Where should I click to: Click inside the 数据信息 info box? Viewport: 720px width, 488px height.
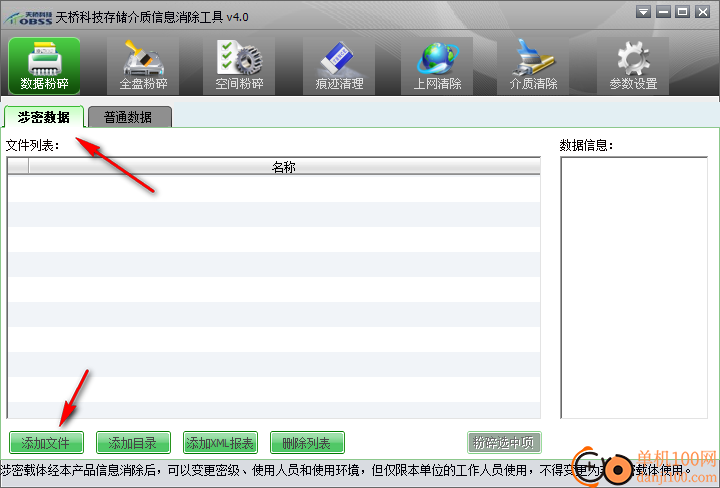pos(634,288)
